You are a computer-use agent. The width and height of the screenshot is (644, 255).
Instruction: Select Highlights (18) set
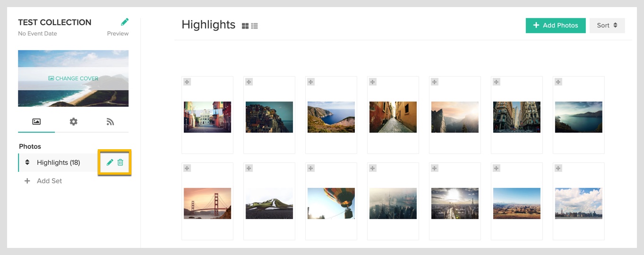click(x=59, y=162)
